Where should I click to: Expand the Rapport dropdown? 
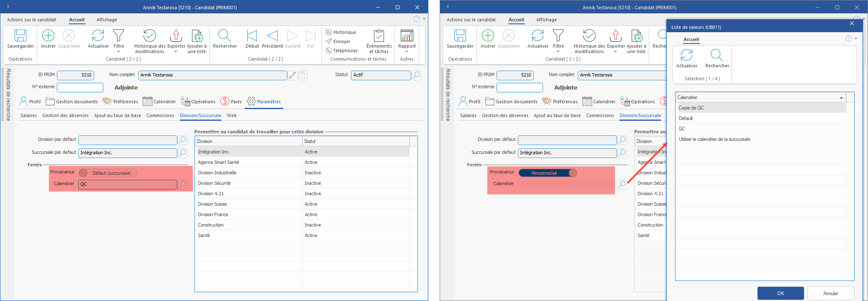[407, 51]
